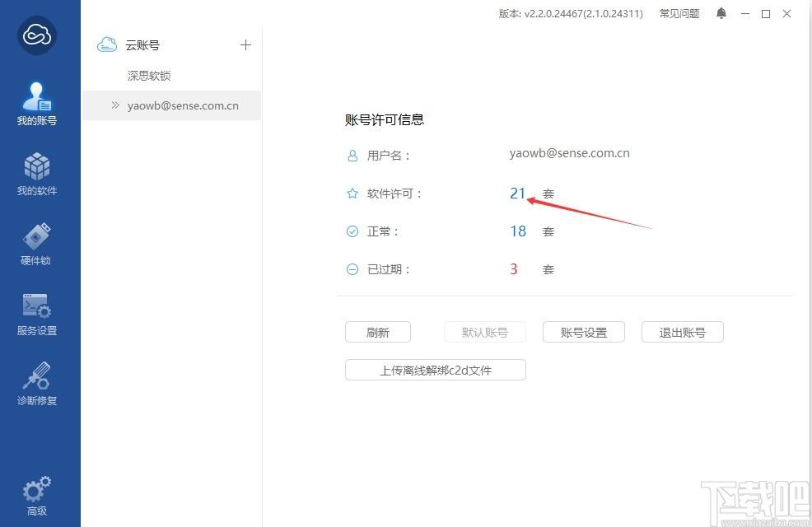Click the disabled 默认账号 button
Screen dimensions: 812x527
pos(485,333)
